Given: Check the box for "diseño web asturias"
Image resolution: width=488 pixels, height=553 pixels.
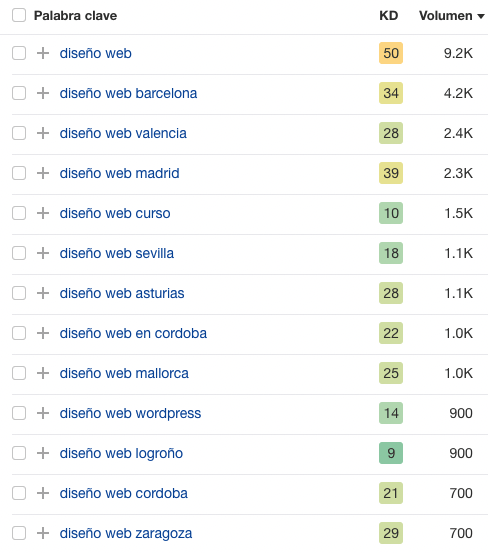Looking at the screenshot, I should (x=19, y=293).
